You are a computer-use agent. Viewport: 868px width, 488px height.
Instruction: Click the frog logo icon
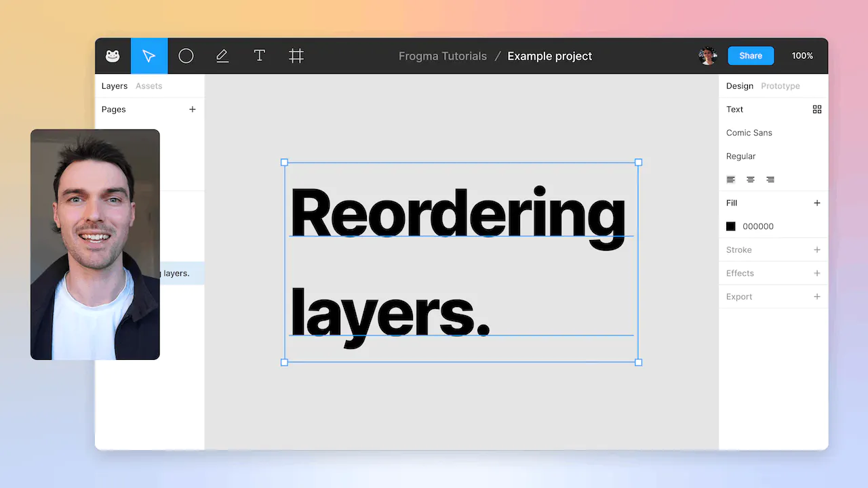tap(113, 56)
